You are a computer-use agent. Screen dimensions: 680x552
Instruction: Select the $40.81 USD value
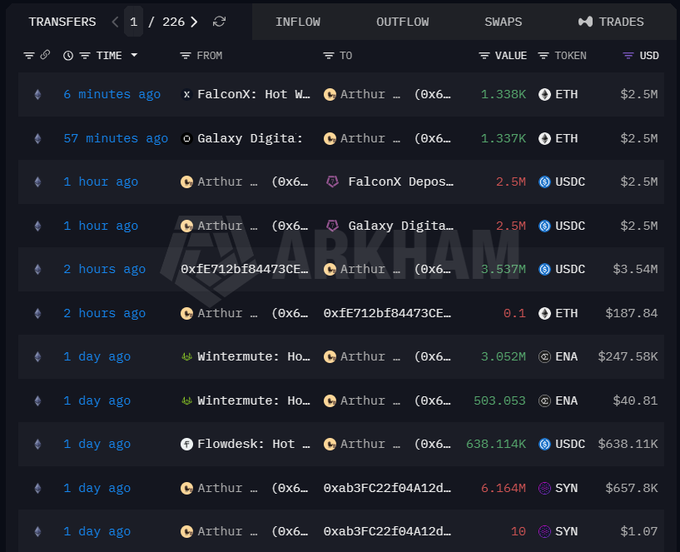[635, 401]
